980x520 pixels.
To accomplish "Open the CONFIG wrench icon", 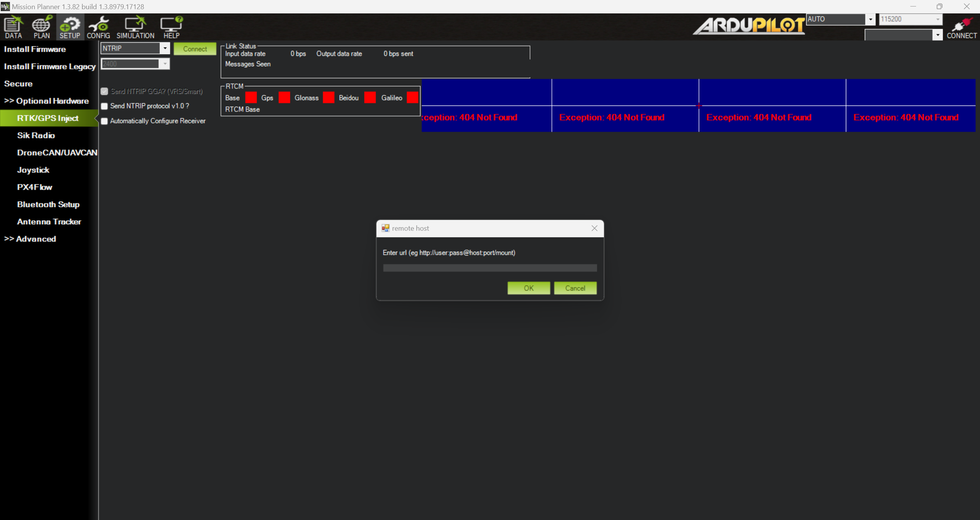I will (x=98, y=27).
